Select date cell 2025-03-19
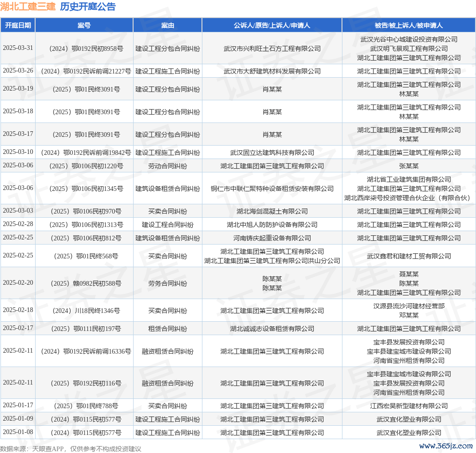Viewport: 476px width, 453px height. (x=18, y=89)
